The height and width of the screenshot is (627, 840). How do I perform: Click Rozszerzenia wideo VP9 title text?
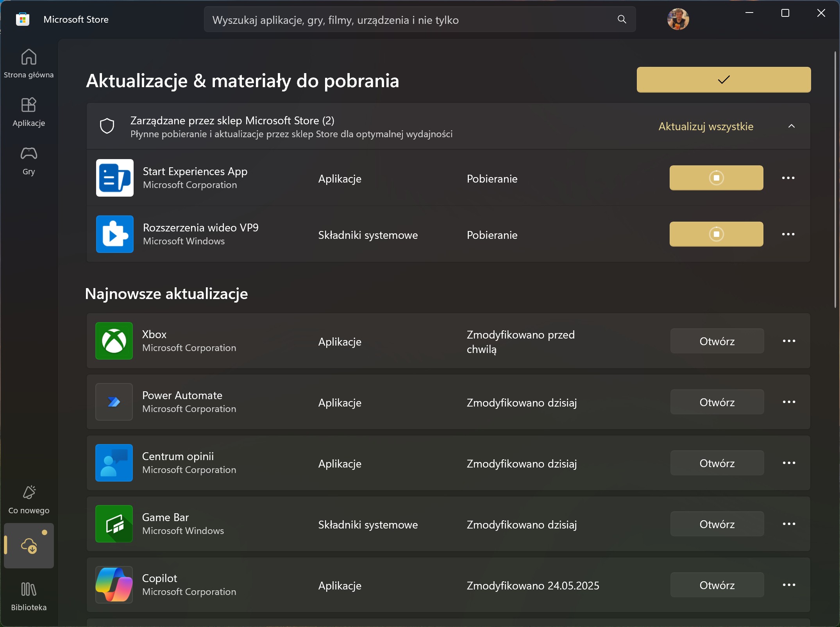200,228
